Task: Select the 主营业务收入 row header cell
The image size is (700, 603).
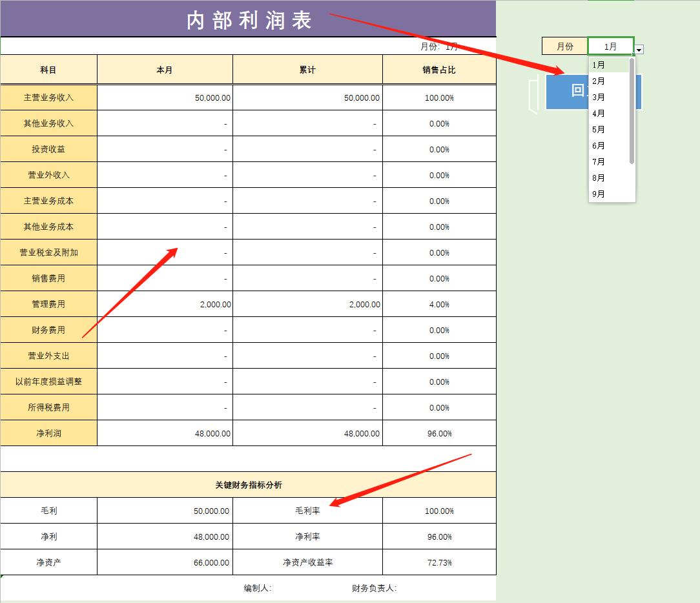Action: pyautogui.click(x=48, y=97)
